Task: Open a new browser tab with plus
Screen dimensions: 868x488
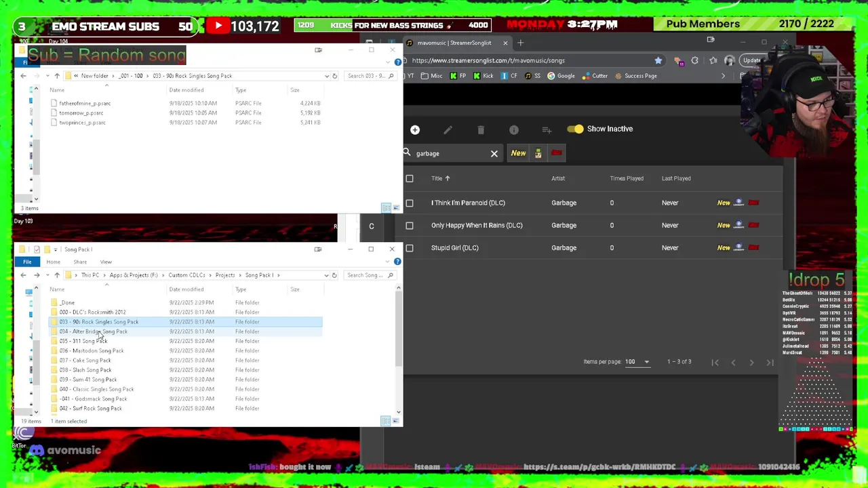Action: click(521, 43)
